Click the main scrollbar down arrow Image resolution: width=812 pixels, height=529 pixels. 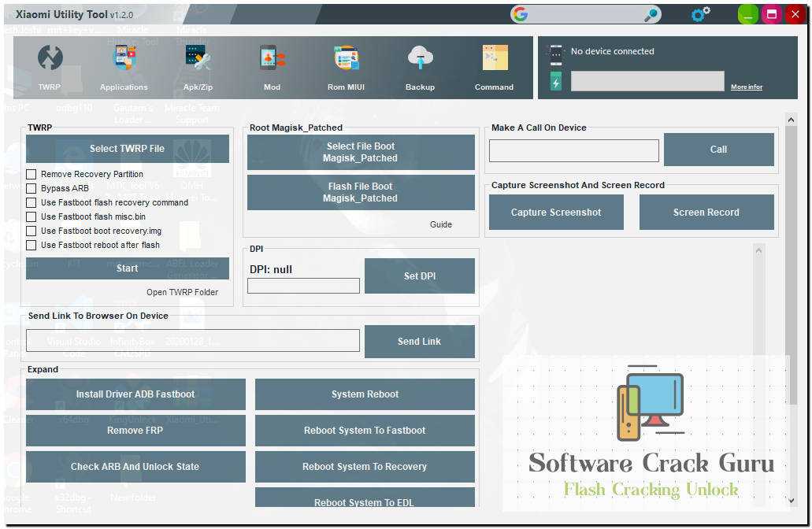791,501
